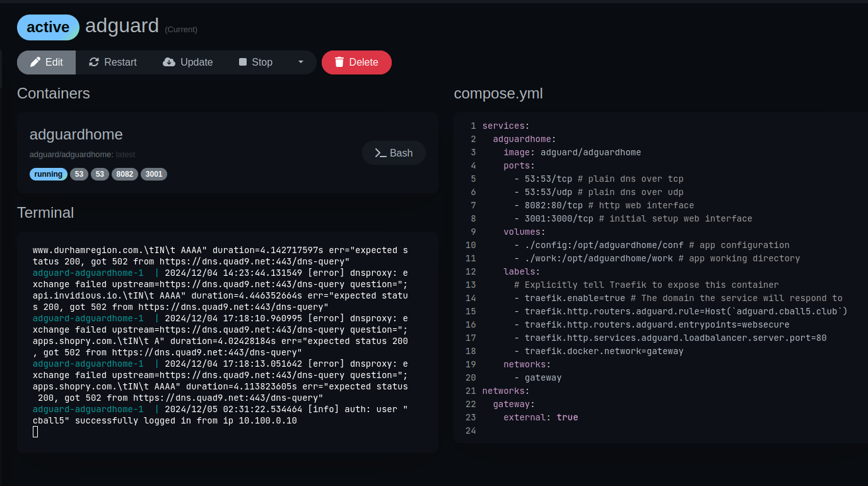868x486 pixels.
Task: Click 'successfully logged in from ip 10.100.0.10' text
Action: click(x=186, y=420)
